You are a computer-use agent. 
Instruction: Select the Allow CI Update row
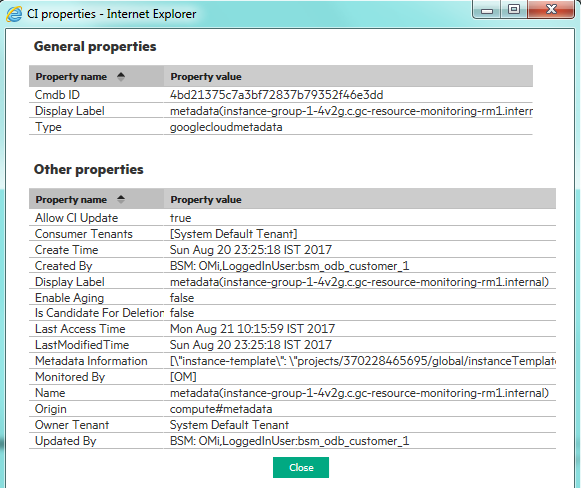[292, 218]
